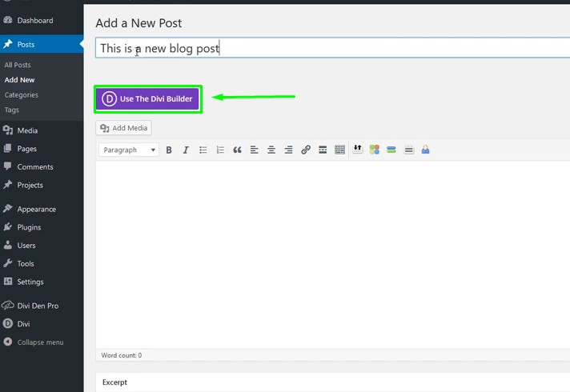Viewport: 570px width, 392px height.
Task: Click the Add Media button
Action: [x=124, y=128]
